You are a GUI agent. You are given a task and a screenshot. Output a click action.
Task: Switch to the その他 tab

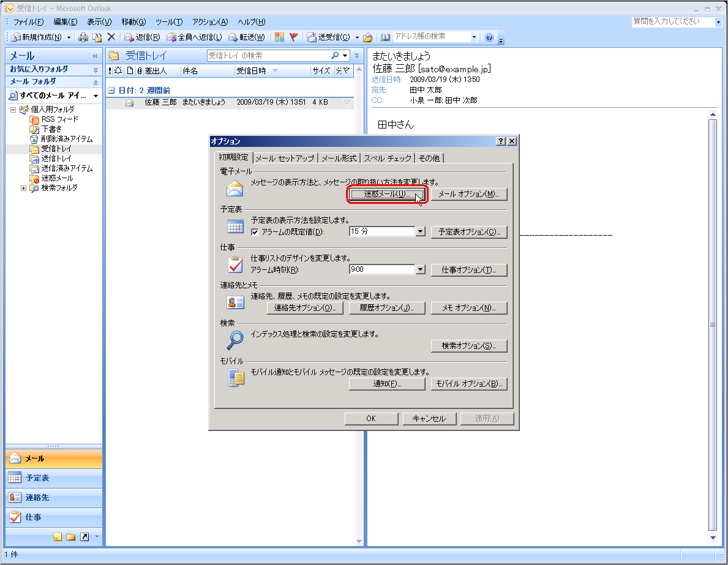tap(429, 159)
